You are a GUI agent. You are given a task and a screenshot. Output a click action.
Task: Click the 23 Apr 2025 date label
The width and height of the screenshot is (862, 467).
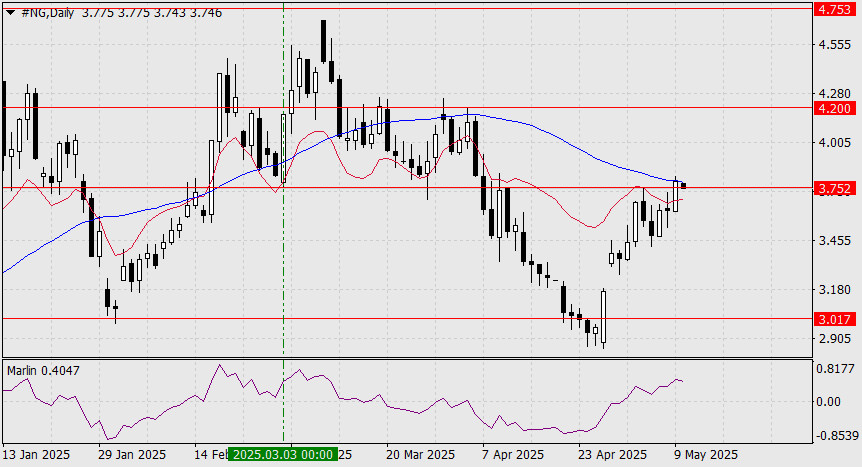[x=612, y=455]
